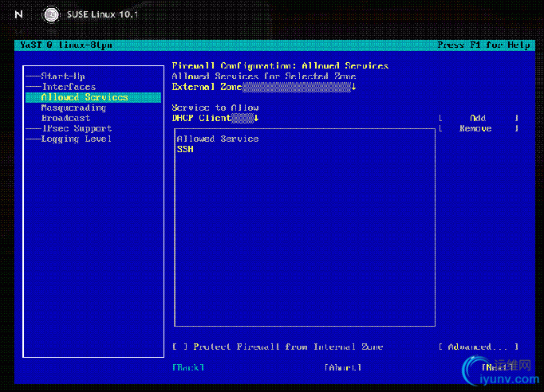Click the Next button
This screenshot has height=392, width=544.
497,368
